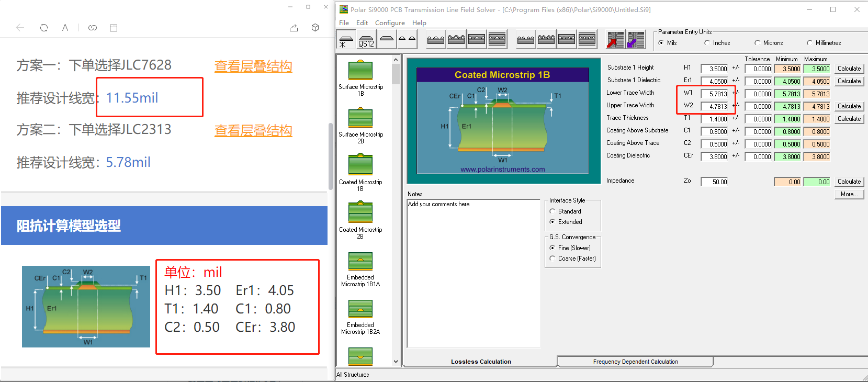This screenshot has width=868, height=382.
Task: Select the differential pair structures icon
Action: [x=407, y=40]
